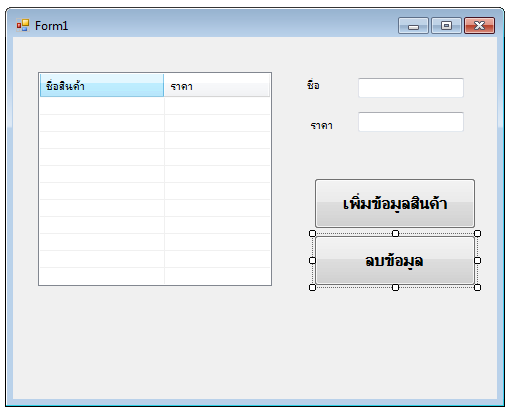This screenshot has height=413, width=511.
Task: Click the right-middle selection handle of ลบข้อมูล
Action: 477,260
